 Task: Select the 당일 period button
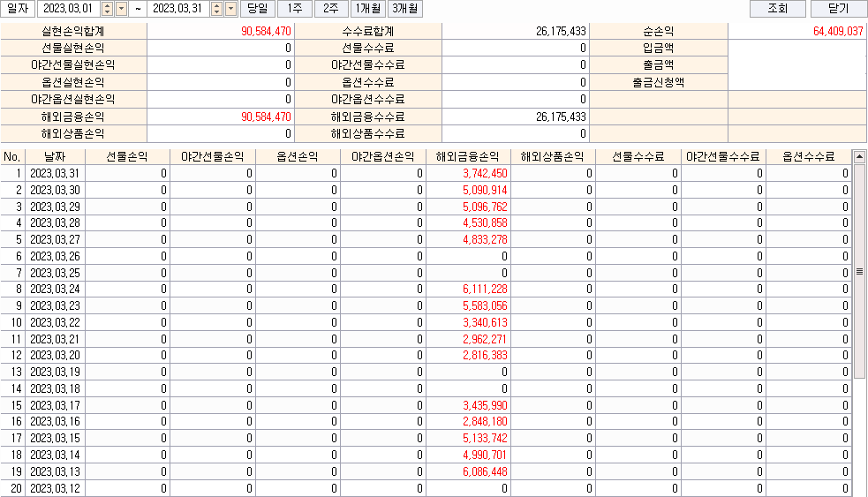[256, 9]
